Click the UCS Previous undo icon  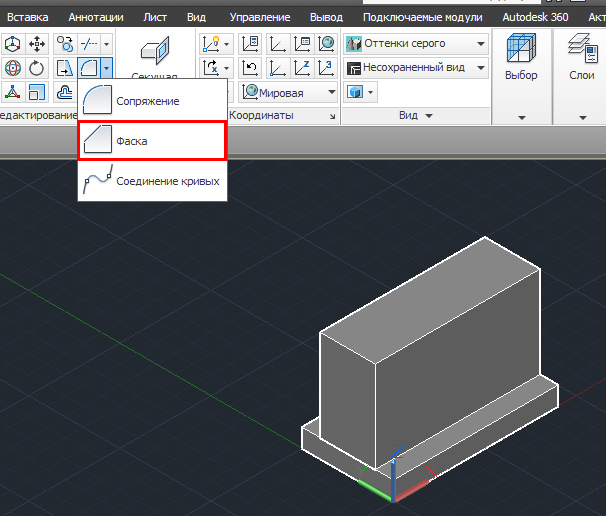[x=250, y=68]
